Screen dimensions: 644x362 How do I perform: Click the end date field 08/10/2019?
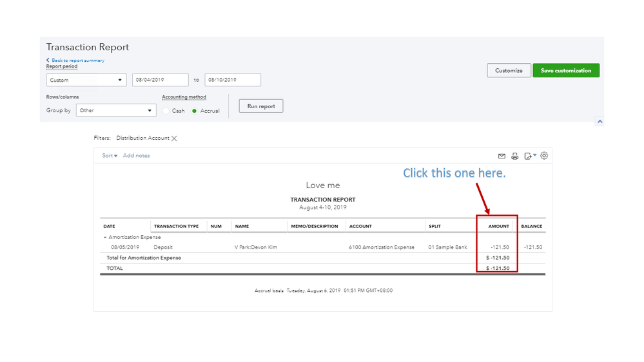tap(233, 80)
